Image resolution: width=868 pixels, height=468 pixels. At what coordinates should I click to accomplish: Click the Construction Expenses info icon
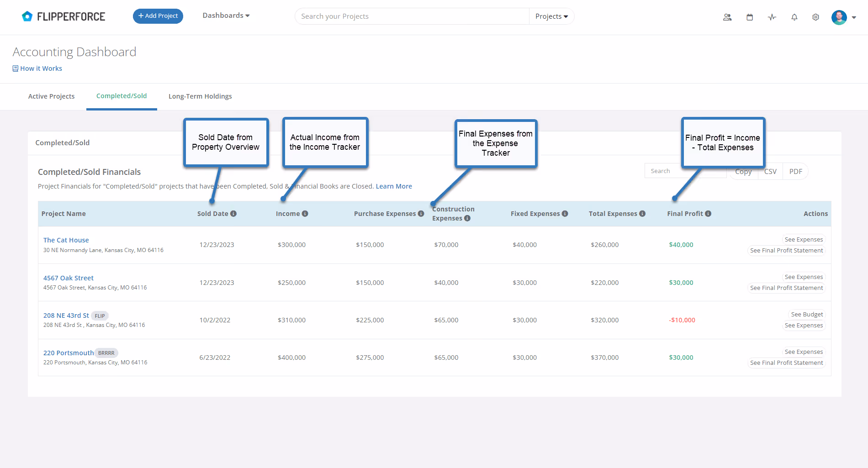[x=467, y=218]
